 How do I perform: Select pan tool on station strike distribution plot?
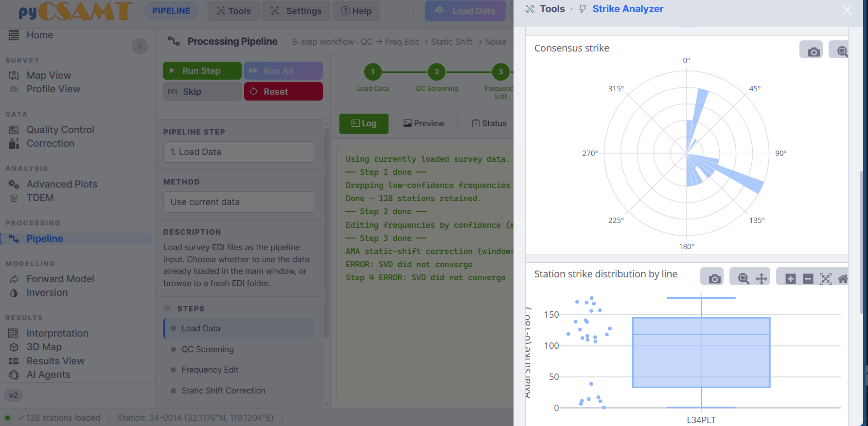[761, 278]
